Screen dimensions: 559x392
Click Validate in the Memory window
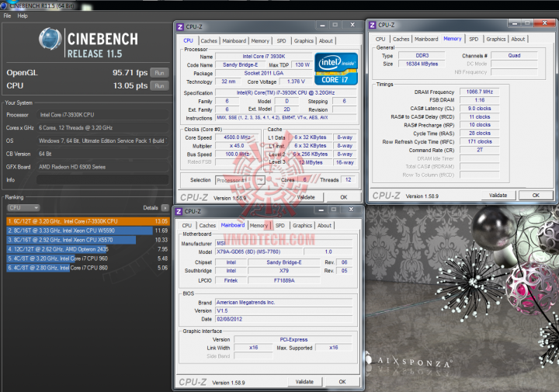[498, 196]
